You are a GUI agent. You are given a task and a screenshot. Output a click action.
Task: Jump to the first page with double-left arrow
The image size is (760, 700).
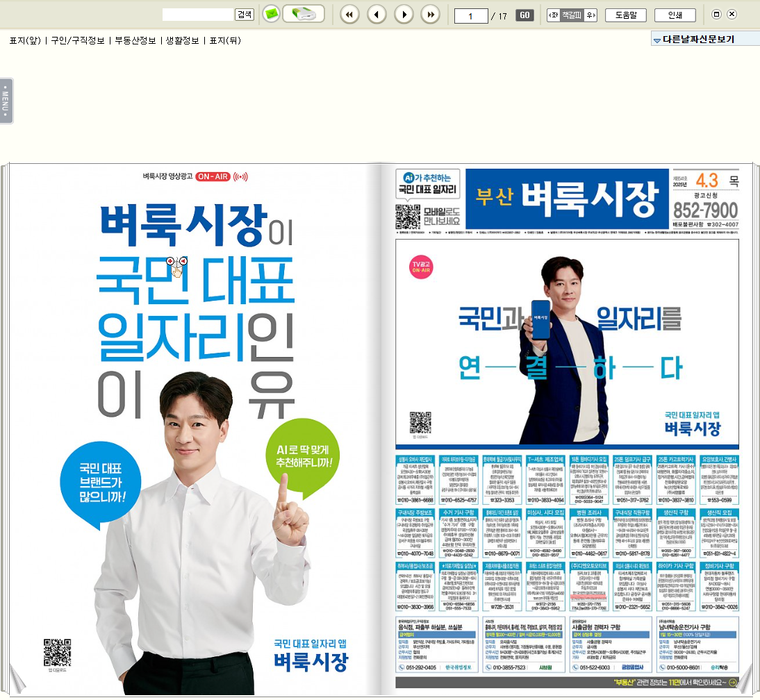pos(349,14)
